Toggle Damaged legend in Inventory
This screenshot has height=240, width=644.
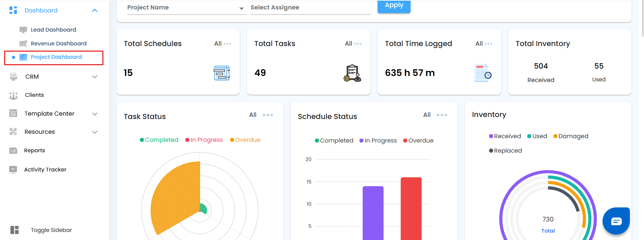(x=571, y=136)
